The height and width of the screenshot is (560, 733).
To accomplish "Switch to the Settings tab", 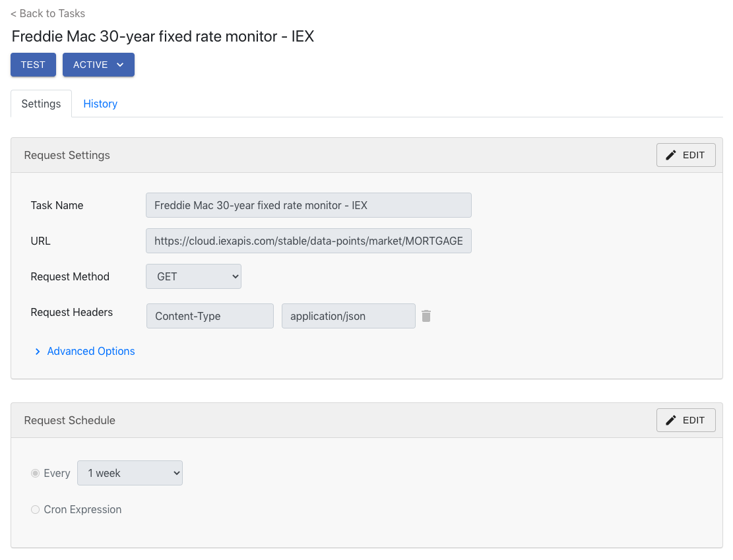I will click(x=41, y=104).
